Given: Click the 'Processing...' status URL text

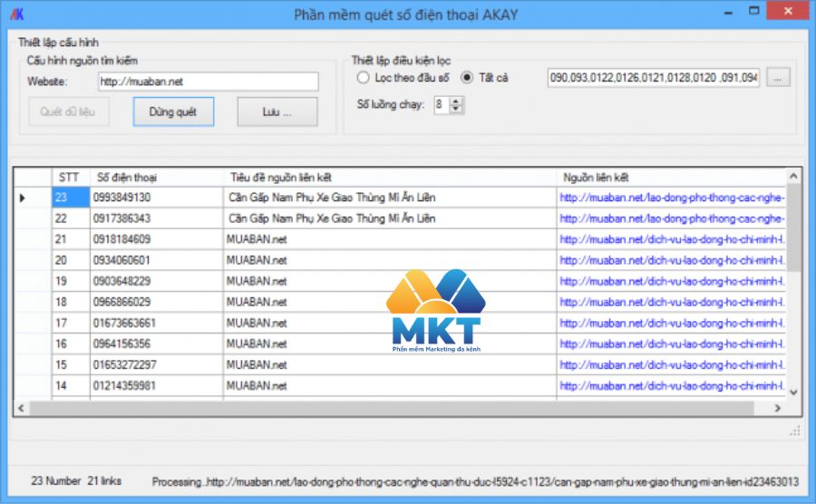Looking at the screenshot, I should (475, 482).
